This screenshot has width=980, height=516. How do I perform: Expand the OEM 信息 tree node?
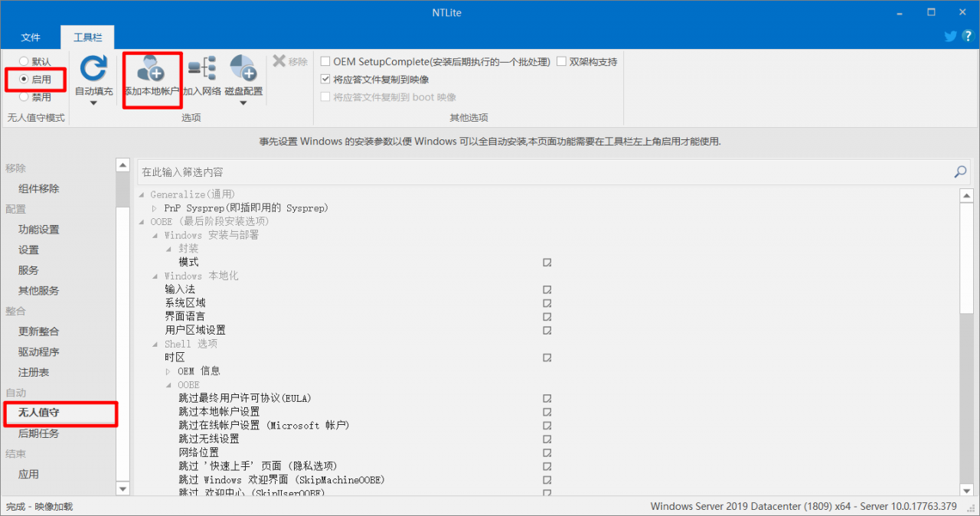pyautogui.click(x=168, y=371)
